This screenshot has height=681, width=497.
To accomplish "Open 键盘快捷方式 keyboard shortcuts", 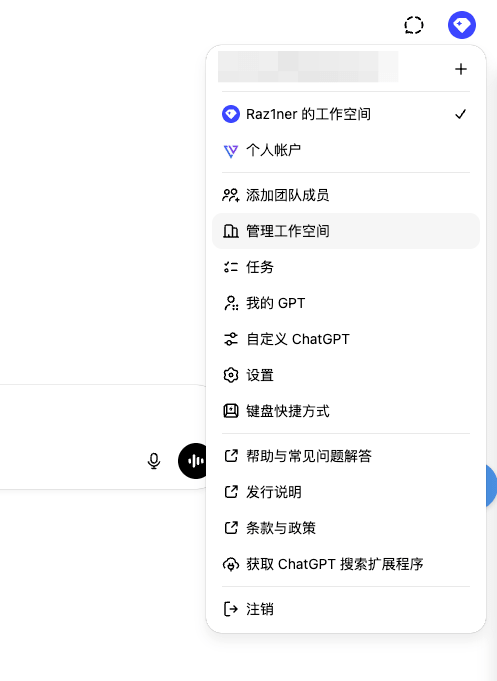I will click(346, 411).
